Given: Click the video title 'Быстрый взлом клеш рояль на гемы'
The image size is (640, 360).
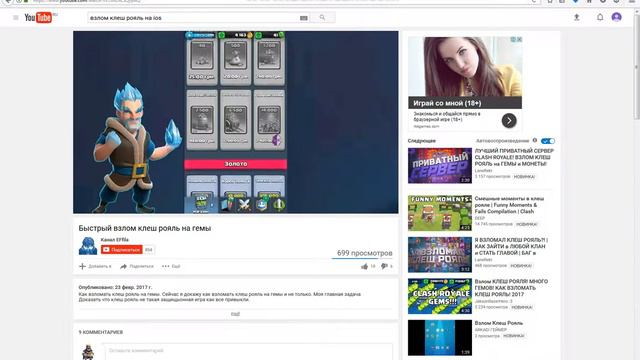Looking at the screenshot, I should pos(144,228).
